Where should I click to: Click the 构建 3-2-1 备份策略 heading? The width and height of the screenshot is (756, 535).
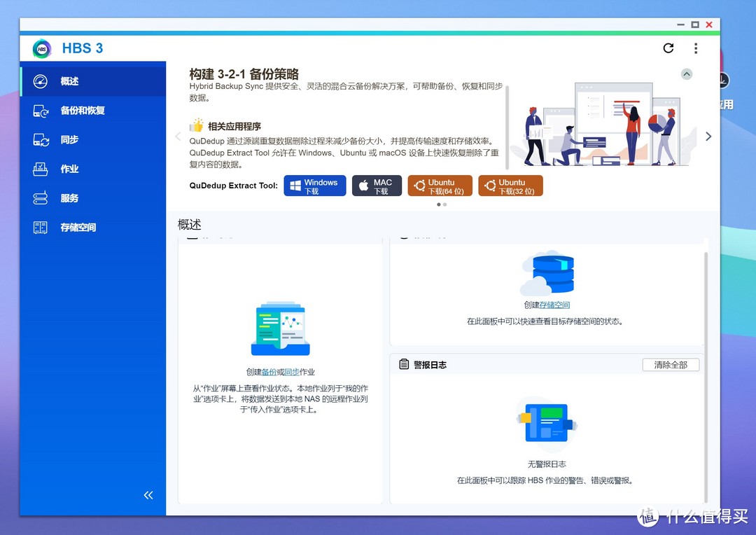tap(244, 74)
